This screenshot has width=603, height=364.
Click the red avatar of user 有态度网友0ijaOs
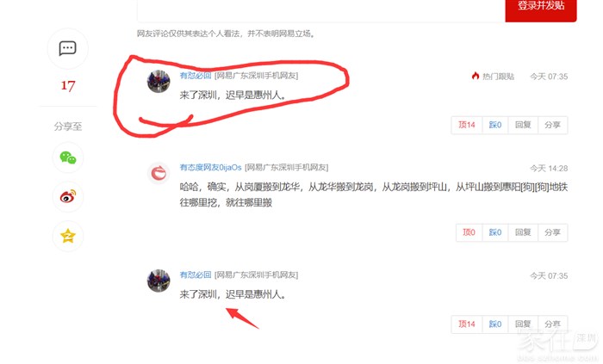tap(159, 173)
